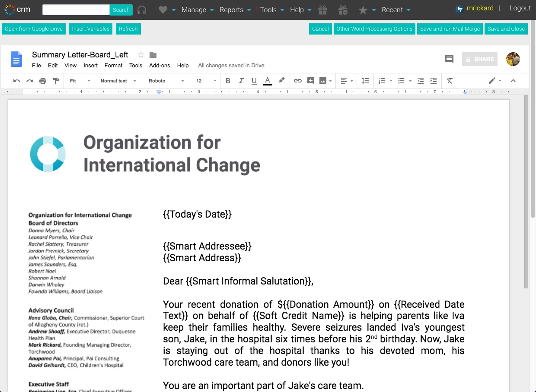Click the numbered list icon
Viewport: 536px width, 392px height.
[381, 81]
